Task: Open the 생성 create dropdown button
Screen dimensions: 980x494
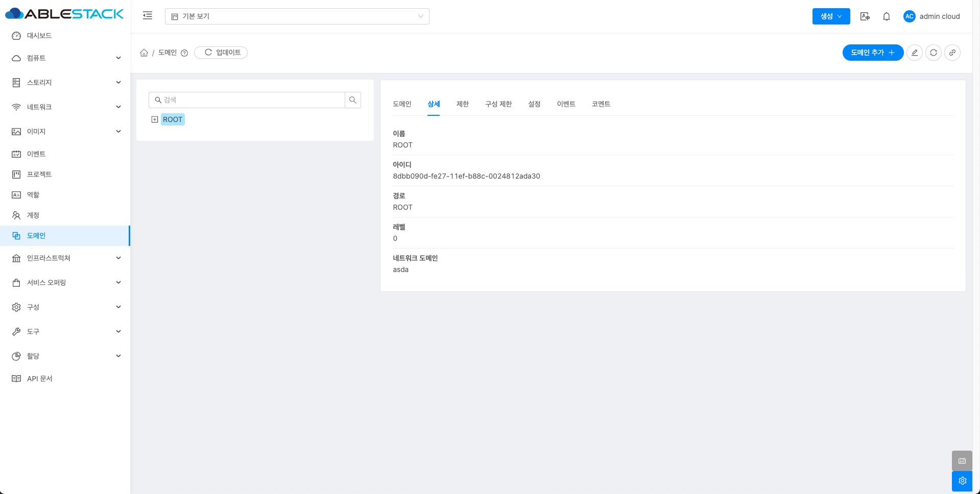Action: pos(831,16)
